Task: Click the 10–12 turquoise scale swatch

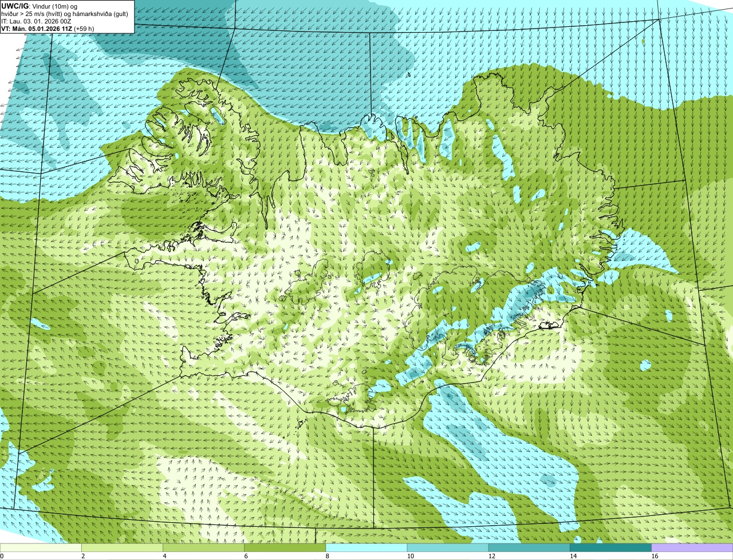Action: [x=448, y=547]
